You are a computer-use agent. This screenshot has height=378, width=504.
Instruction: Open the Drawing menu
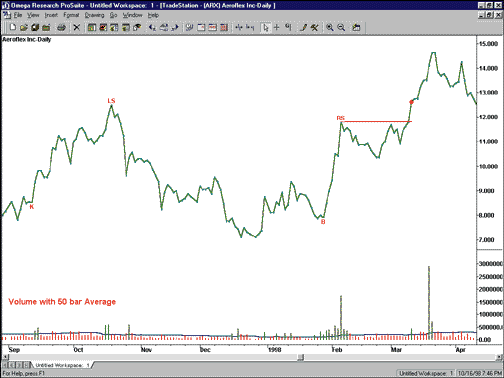[x=94, y=15]
